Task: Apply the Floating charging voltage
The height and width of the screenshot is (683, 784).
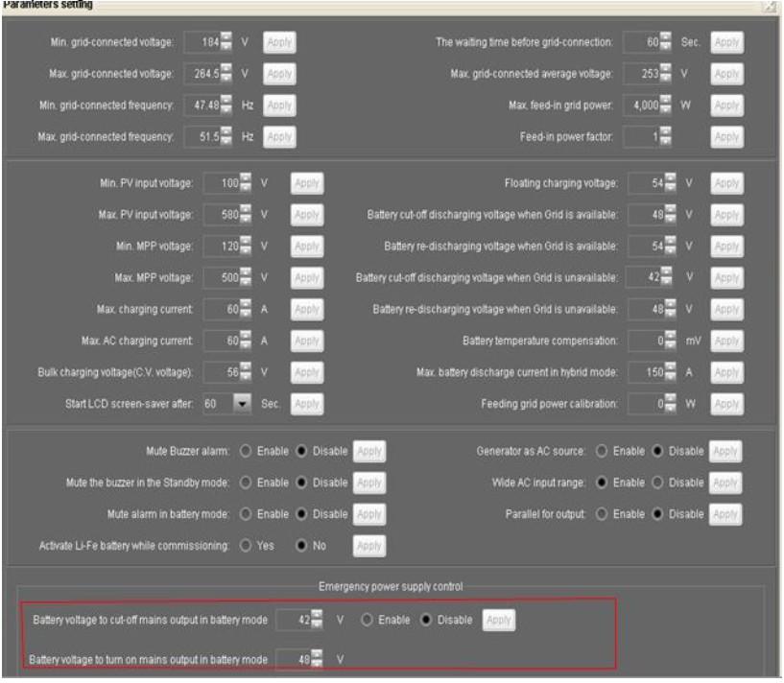Action: [727, 183]
